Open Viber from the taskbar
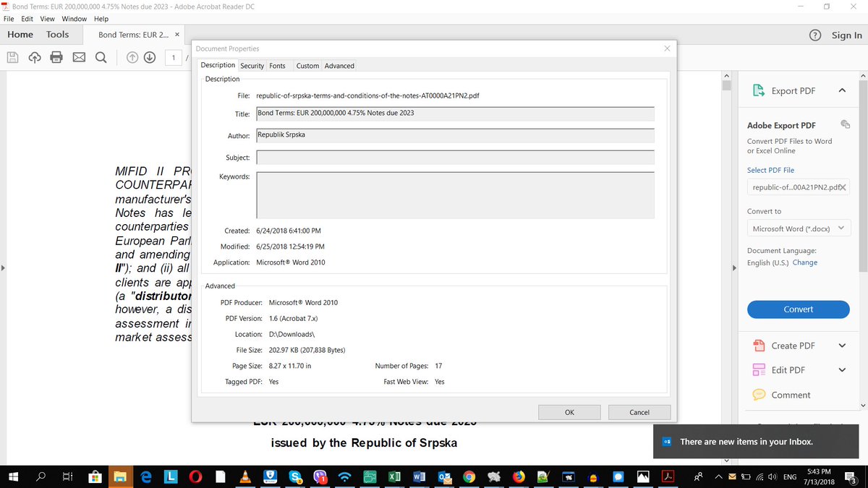 (320, 477)
